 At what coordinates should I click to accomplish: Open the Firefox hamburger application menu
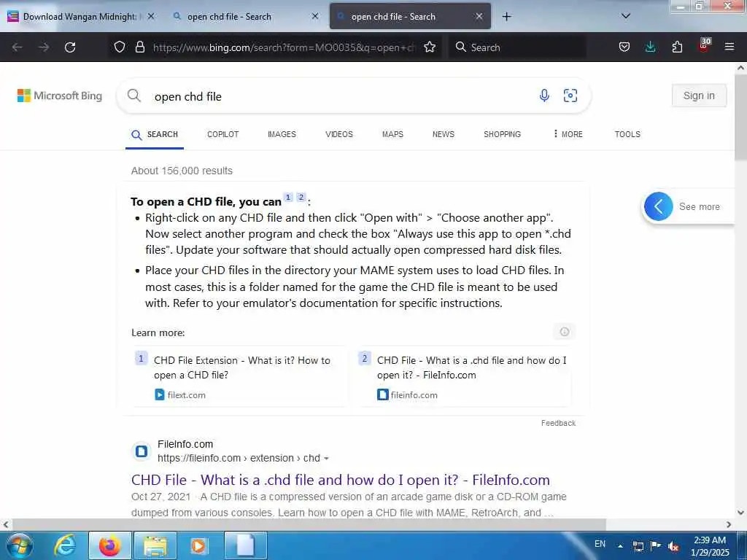pos(729,47)
